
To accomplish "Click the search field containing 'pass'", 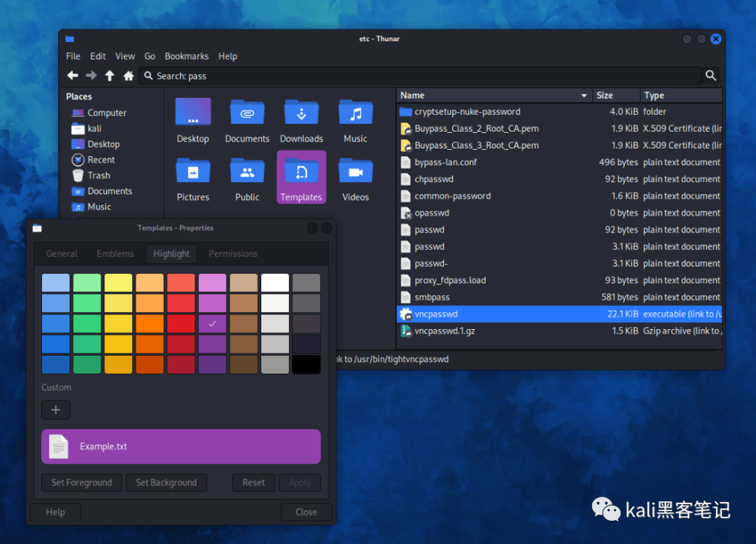I will (419, 76).
